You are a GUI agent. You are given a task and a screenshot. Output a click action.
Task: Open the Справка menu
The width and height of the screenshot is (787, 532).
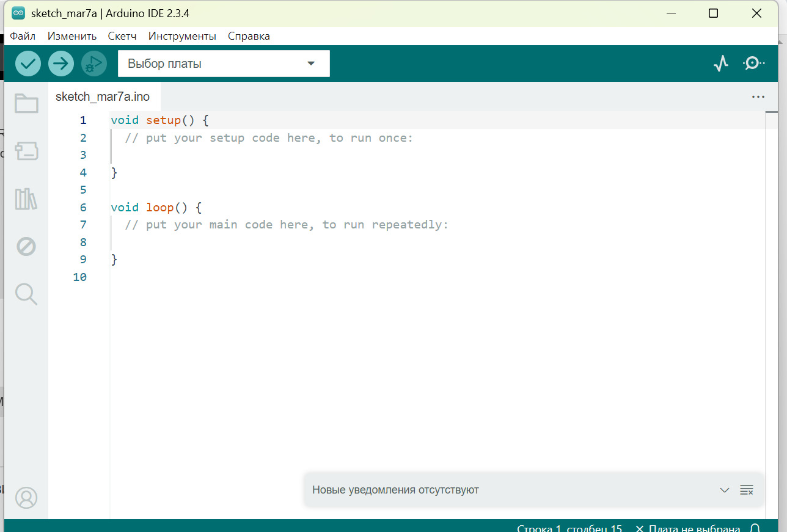tap(249, 36)
